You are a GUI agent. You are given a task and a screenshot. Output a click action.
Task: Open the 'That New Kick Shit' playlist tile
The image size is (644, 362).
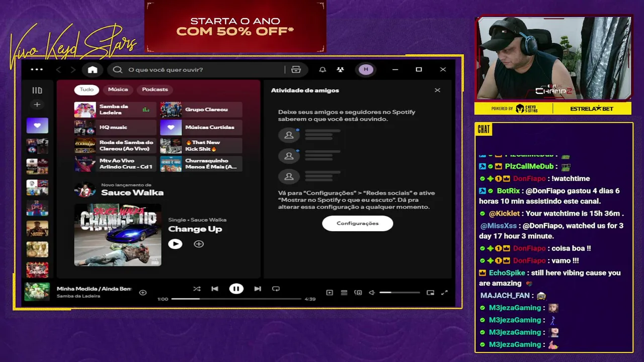point(201,146)
